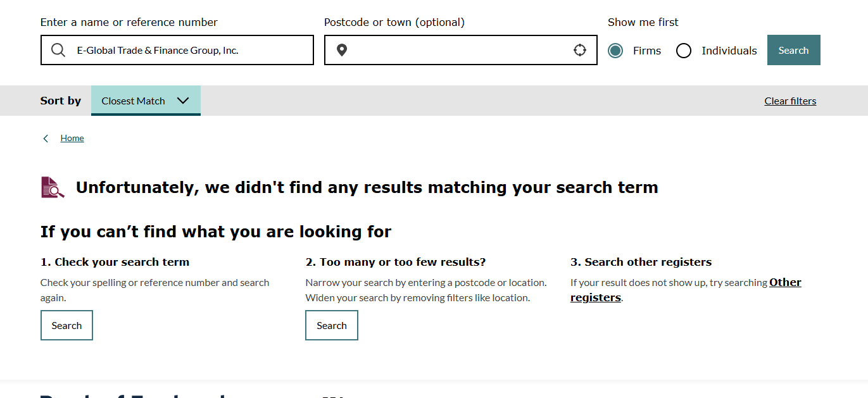Select the Firms radio button
The height and width of the screenshot is (398, 868).
pos(615,51)
